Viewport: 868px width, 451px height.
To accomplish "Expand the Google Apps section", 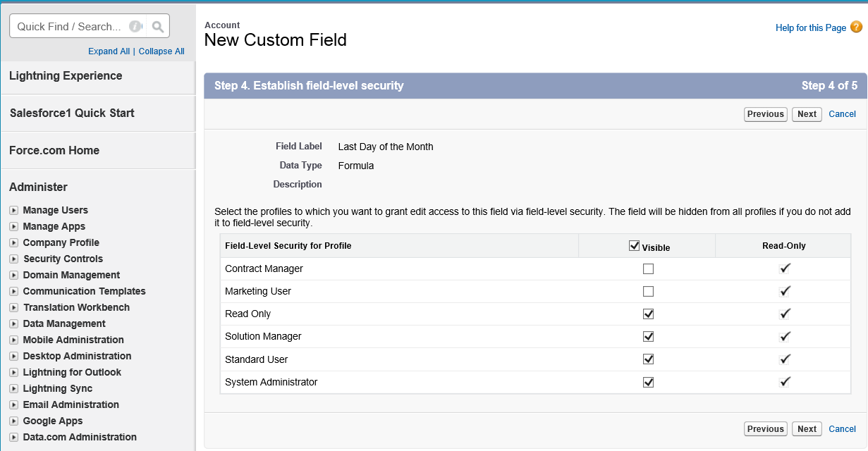I will (14, 421).
